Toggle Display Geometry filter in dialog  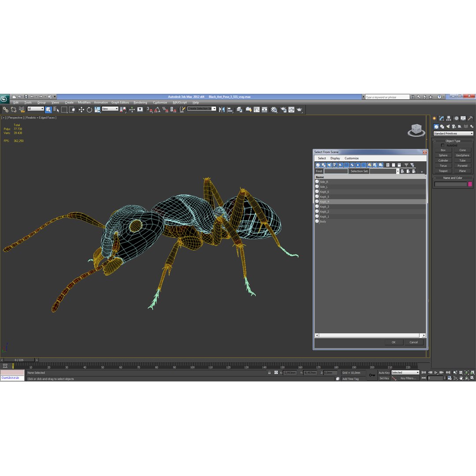pyautogui.click(x=318, y=165)
